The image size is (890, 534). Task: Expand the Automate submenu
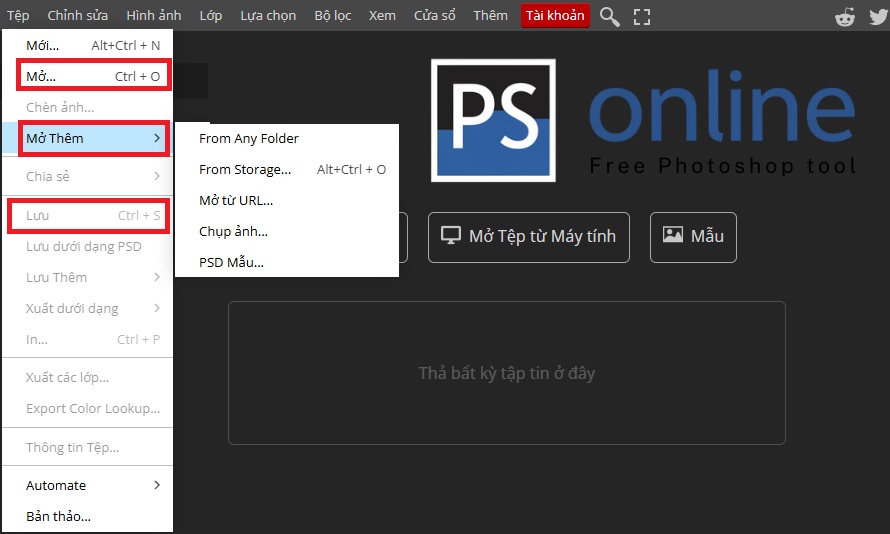pos(87,485)
